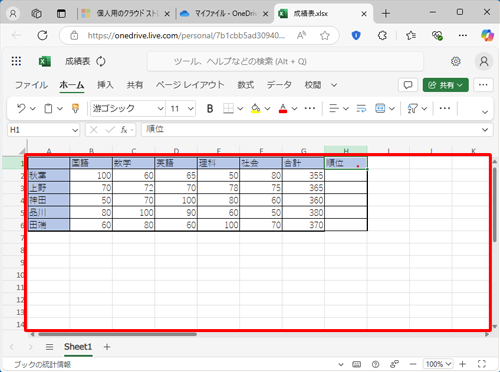Open the ファイル menu tab
Viewport: 500px width, 372px height.
(31, 85)
